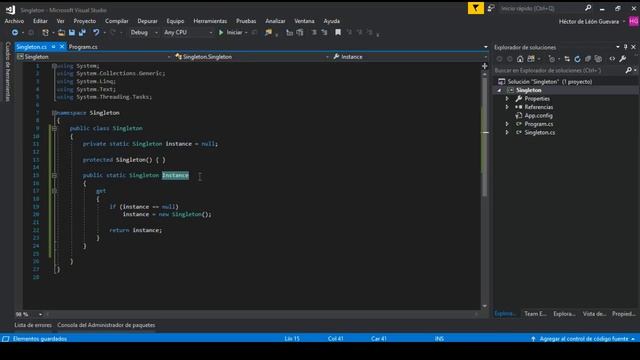Image resolution: width=640 pixels, height=360 pixels.
Task: Click the open file folder icon
Action: click(x=61, y=32)
